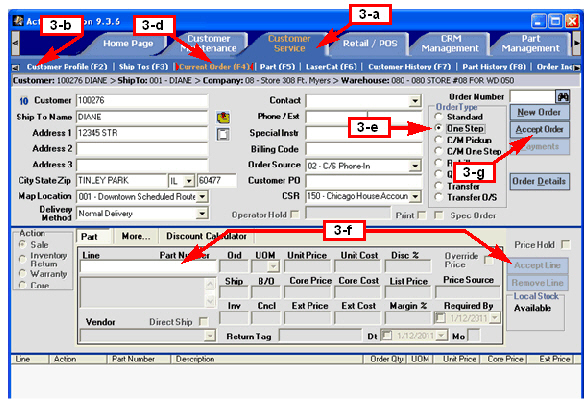Open the Vendor dropdown
Viewport: 588px width, 399px height.
[x=210, y=335]
